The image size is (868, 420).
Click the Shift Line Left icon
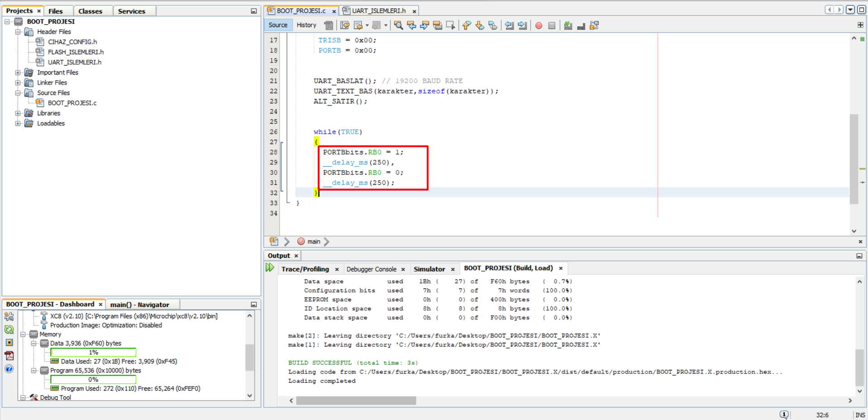pos(509,25)
